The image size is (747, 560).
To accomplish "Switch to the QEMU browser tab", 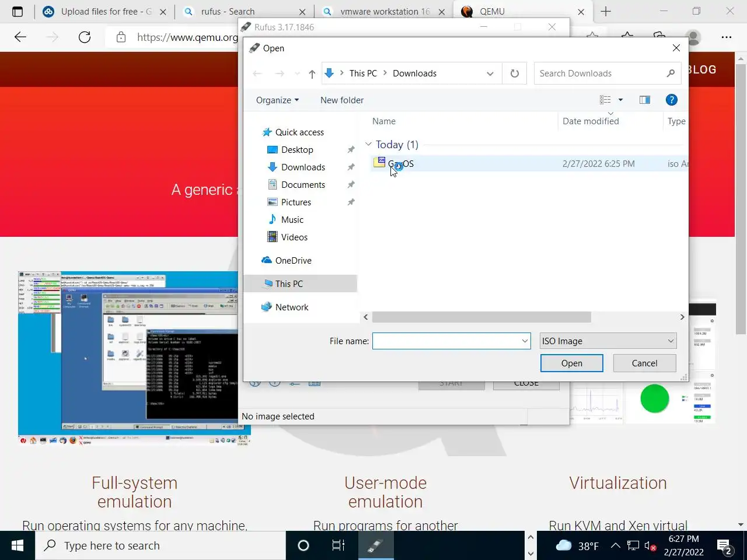I will click(523, 12).
